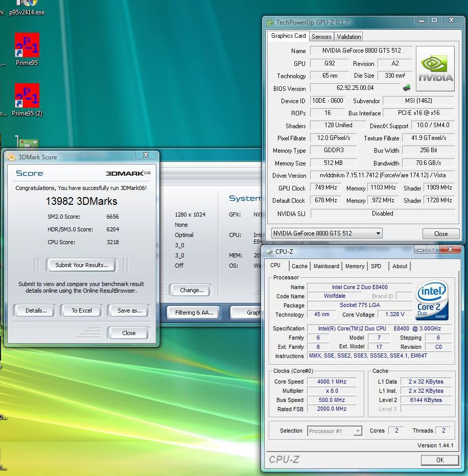The height and width of the screenshot is (476, 468).
Task: Click the GPU name field NVIDIA GeForce 8800 GTS 512
Action: coord(361,51)
